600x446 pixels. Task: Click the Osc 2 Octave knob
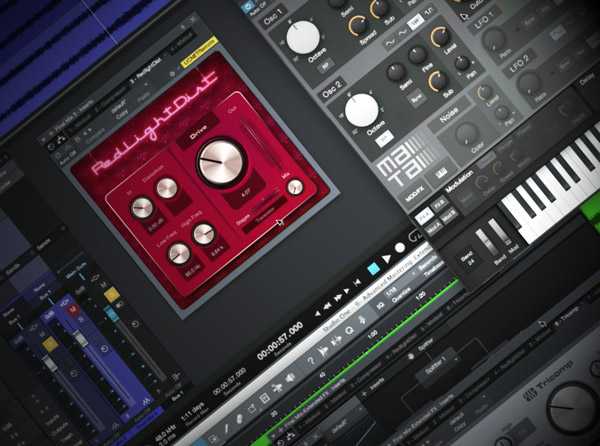coord(361,109)
